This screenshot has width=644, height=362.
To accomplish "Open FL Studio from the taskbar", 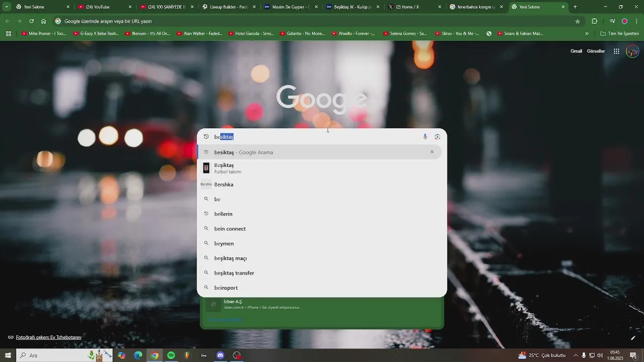I will click(188, 355).
